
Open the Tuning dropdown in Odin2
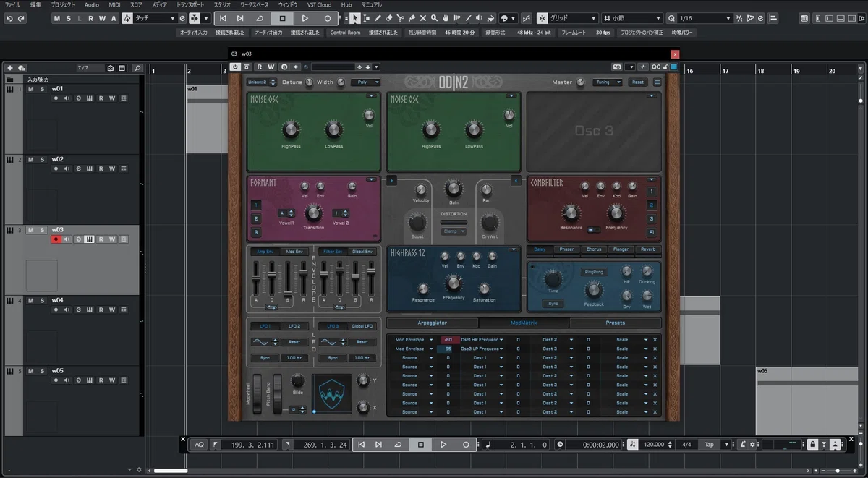pos(606,82)
